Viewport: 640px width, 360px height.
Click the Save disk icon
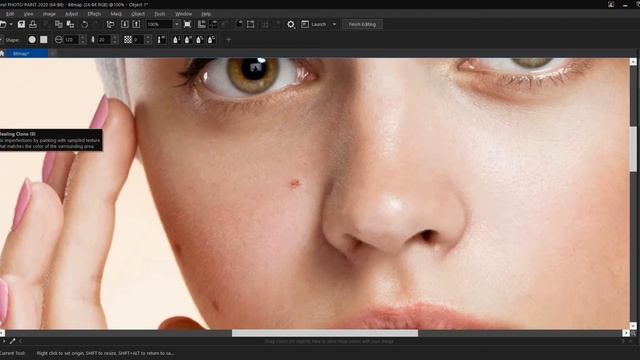pos(21,24)
